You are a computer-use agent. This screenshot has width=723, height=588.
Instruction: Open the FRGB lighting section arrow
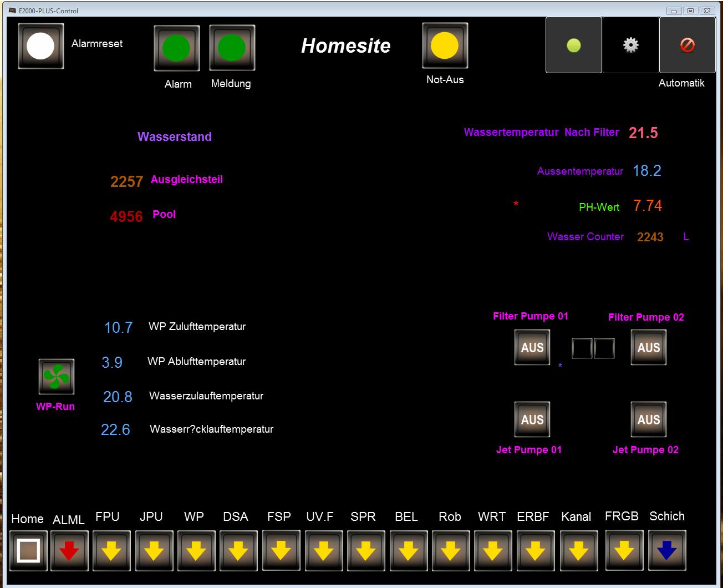[624, 550]
